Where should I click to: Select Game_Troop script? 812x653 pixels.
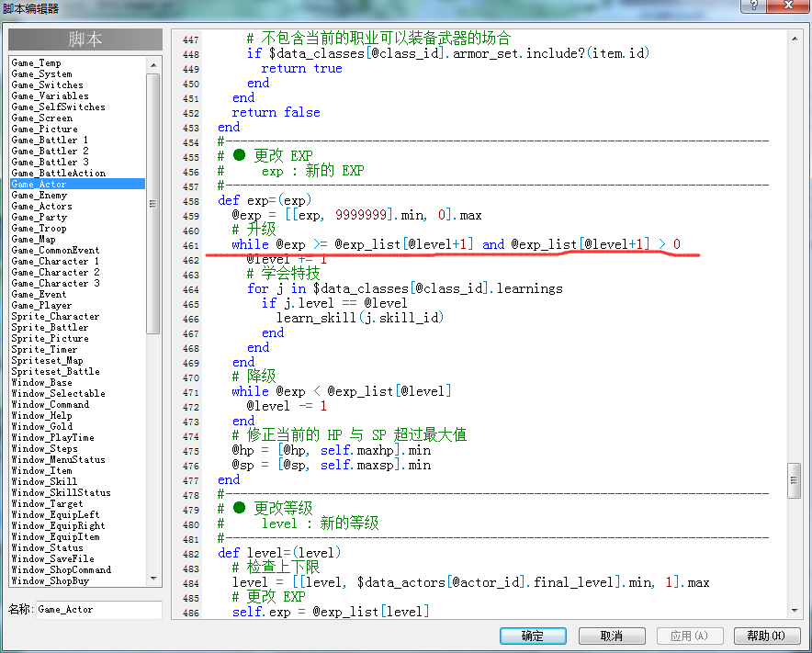tap(39, 229)
